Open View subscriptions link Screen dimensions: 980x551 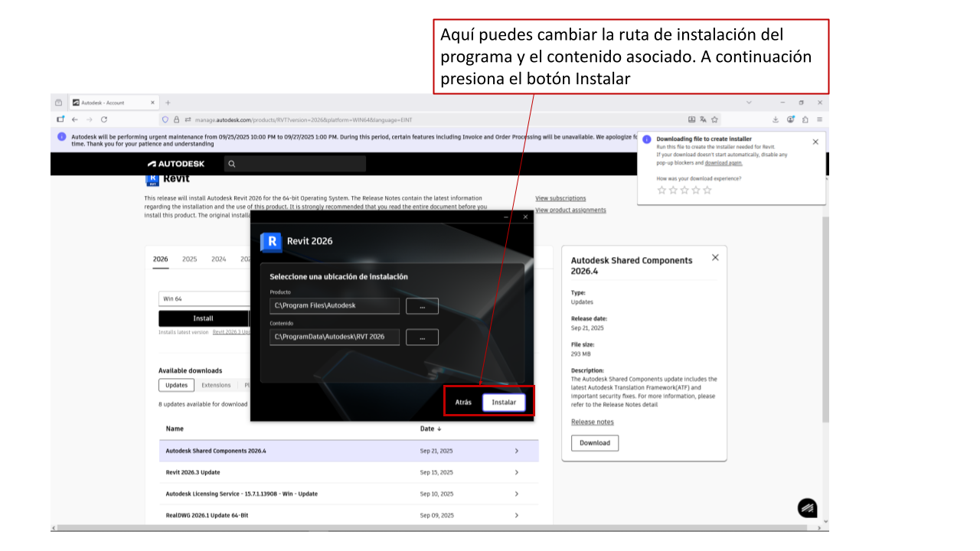[x=560, y=198]
